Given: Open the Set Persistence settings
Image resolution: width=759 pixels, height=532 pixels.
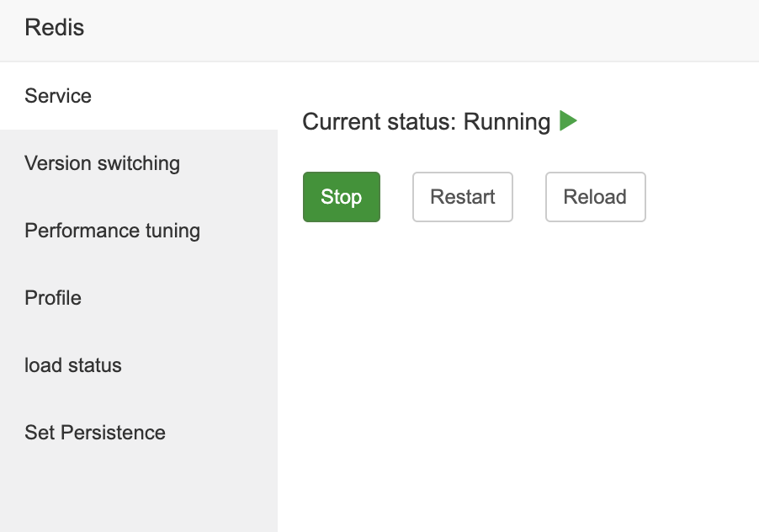Looking at the screenshot, I should (95, 433).
